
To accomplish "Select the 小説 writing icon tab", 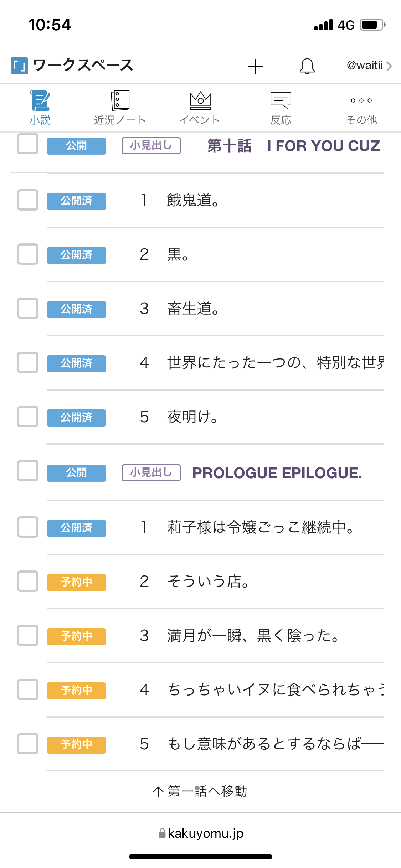I will coord(40,101).
